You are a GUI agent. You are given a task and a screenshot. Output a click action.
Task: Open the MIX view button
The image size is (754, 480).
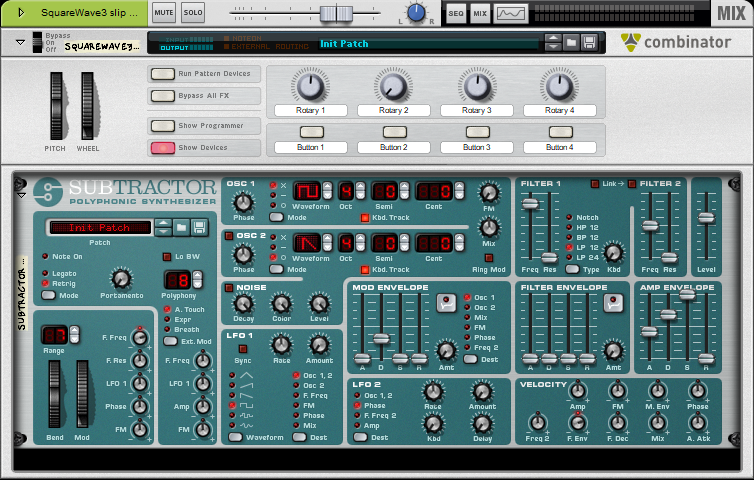click(x=480, y=13)
